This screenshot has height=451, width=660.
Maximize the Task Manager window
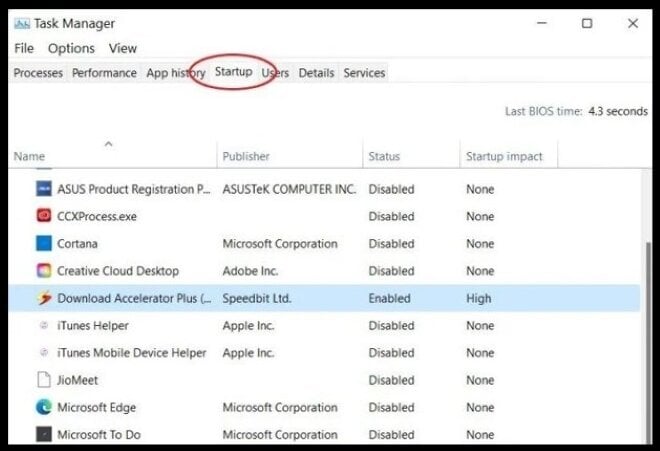(x=587, y=23)
